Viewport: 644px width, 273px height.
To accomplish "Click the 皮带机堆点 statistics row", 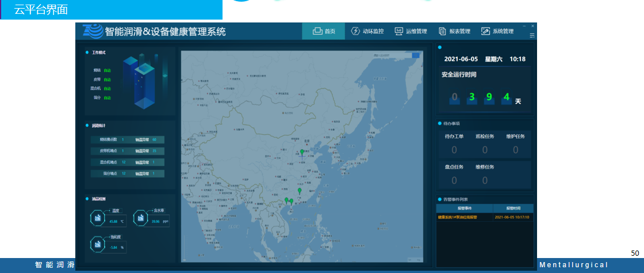I will 127,151.
